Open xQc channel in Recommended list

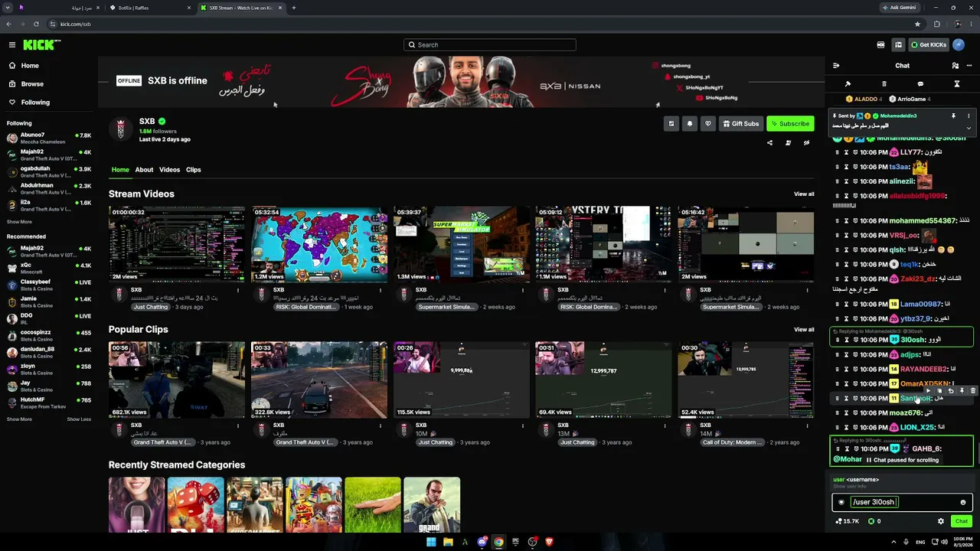pos(49,269)
